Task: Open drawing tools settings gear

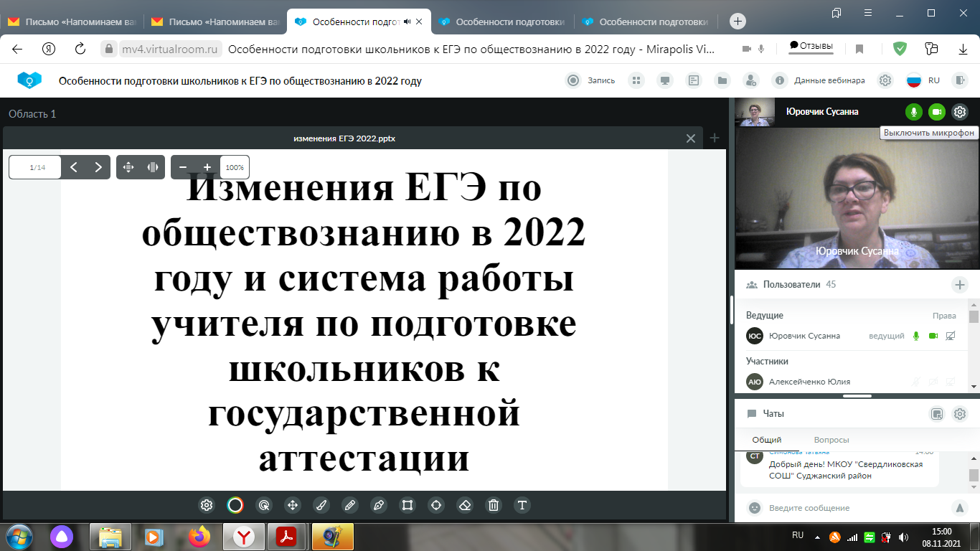Action: pos(207,505)
